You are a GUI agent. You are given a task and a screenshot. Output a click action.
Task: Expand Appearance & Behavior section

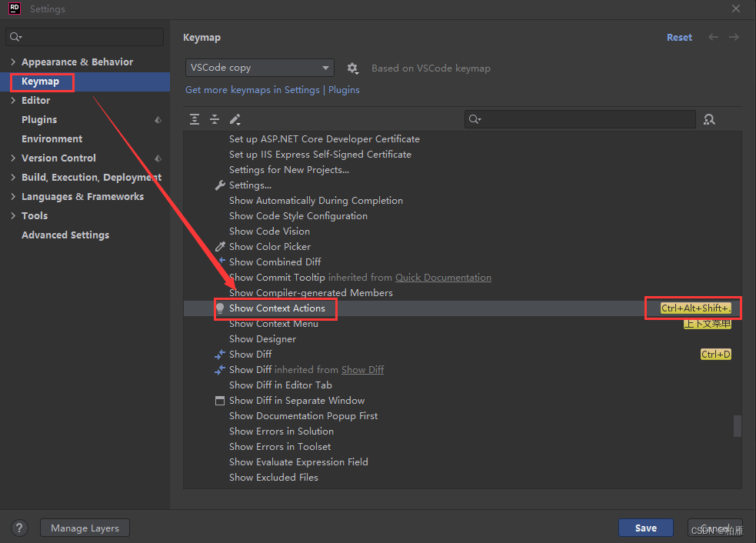(x=13, y=62)
